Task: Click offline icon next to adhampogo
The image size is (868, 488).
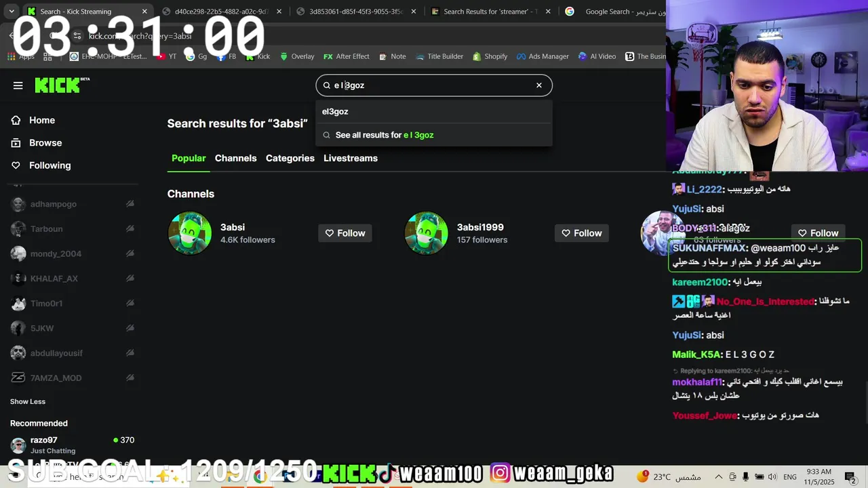Action: [130, 204]
